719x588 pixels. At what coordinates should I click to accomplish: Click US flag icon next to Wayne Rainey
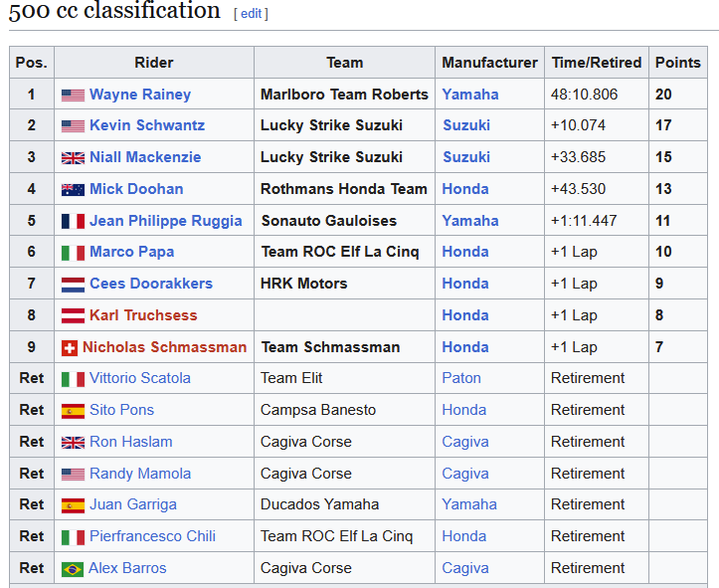(x=73, y=95)
